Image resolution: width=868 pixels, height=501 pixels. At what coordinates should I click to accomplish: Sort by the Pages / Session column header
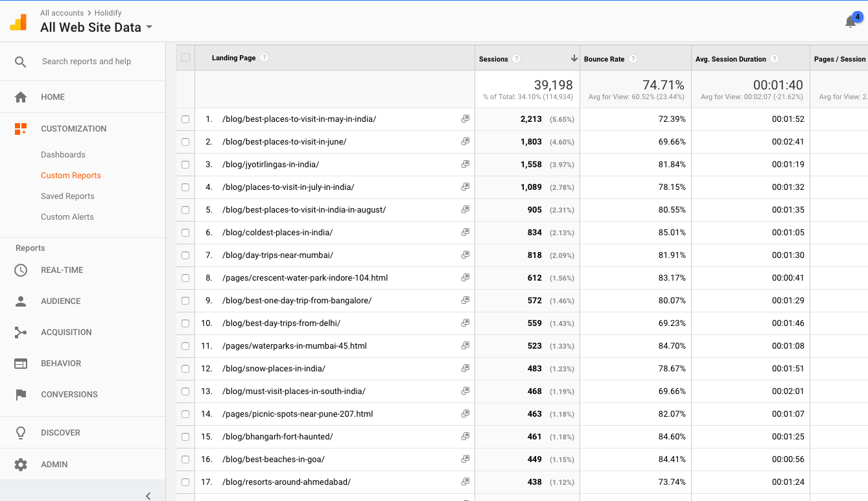839,59
